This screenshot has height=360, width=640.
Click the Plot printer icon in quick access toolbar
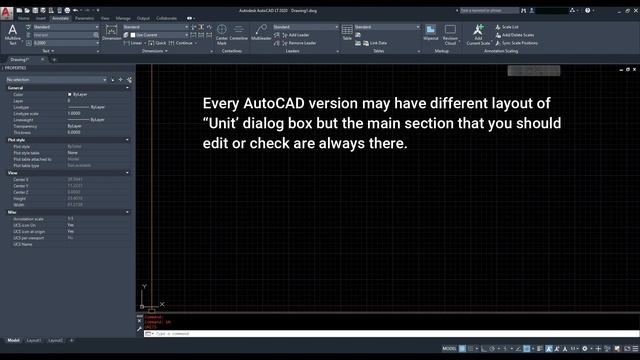[x=67, y=10]
